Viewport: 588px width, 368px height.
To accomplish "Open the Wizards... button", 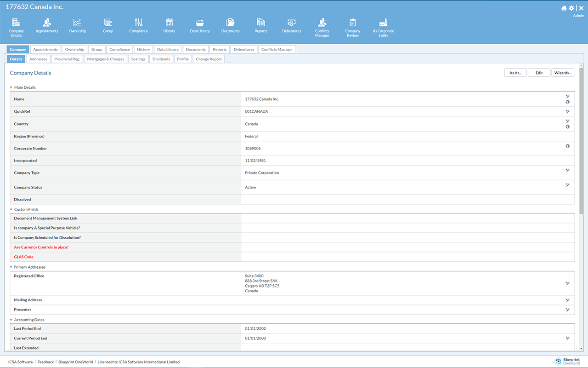I will point(563,73).
